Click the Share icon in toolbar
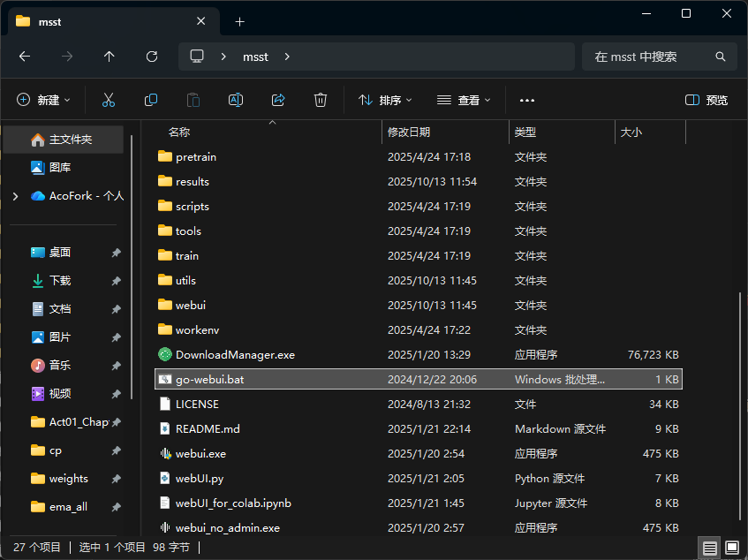This screenshot has height=560, width=748. click(278, 100)
